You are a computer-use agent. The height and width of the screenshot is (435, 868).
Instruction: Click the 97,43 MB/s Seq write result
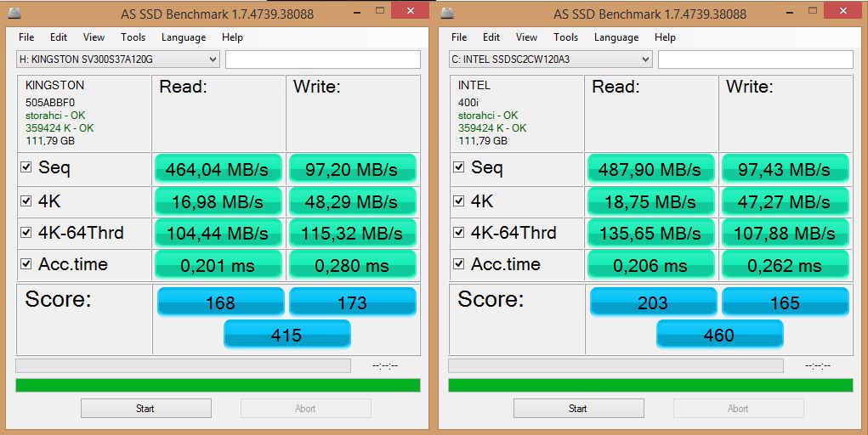(x=785, y=169)
